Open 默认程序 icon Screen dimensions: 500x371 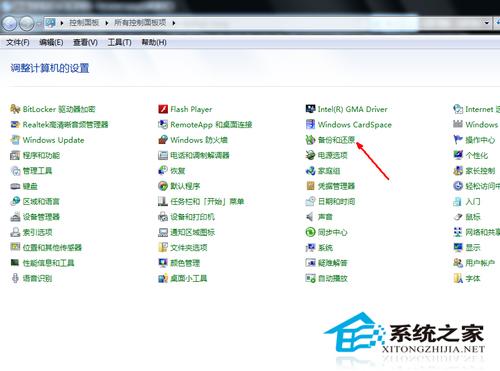(x=163, y=186)
